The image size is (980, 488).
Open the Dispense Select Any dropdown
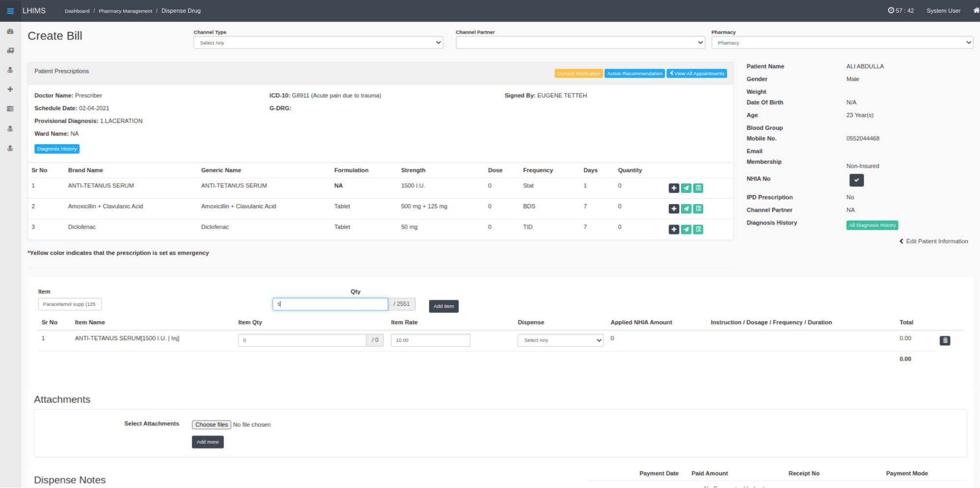[560, 340]
